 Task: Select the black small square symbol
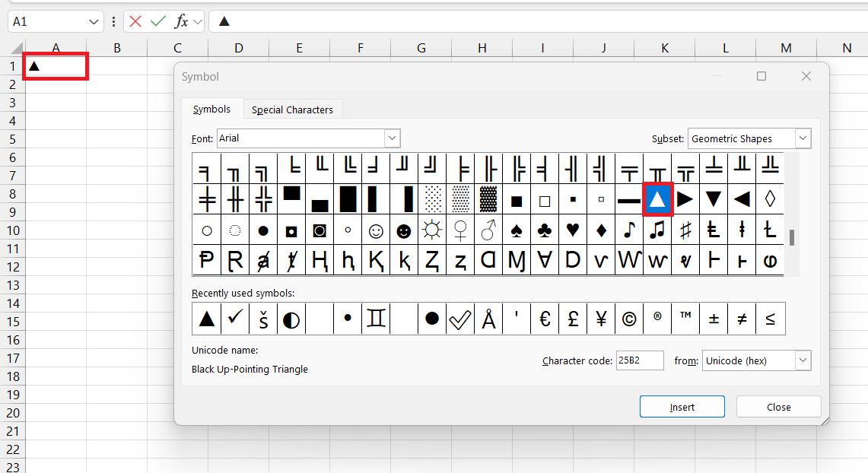(x=573, y=199)
